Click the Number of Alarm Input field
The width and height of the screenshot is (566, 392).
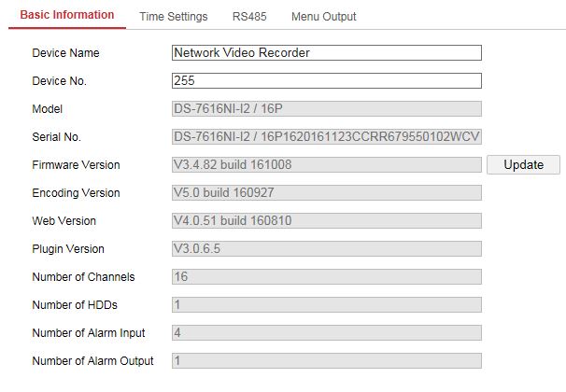(326, 333)
